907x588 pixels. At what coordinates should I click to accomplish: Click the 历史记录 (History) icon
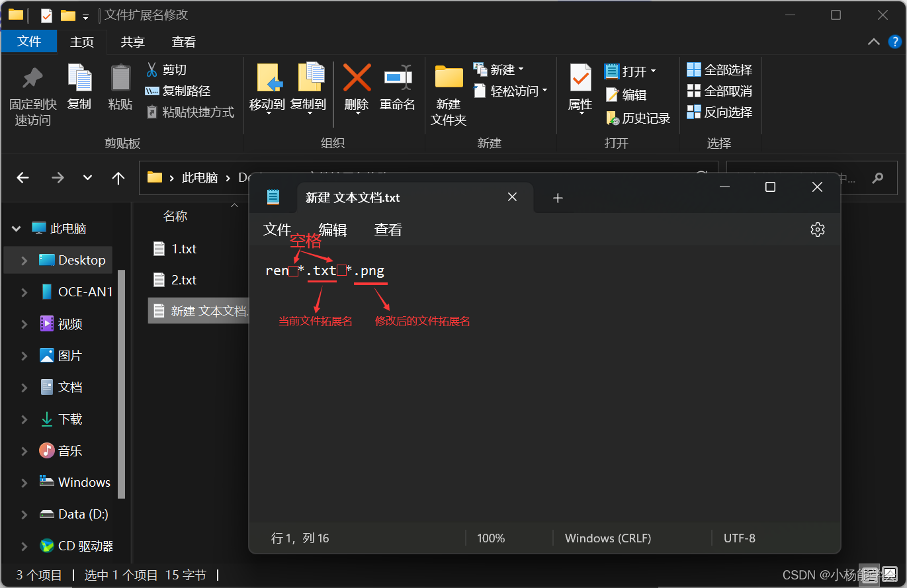(612, 118)
